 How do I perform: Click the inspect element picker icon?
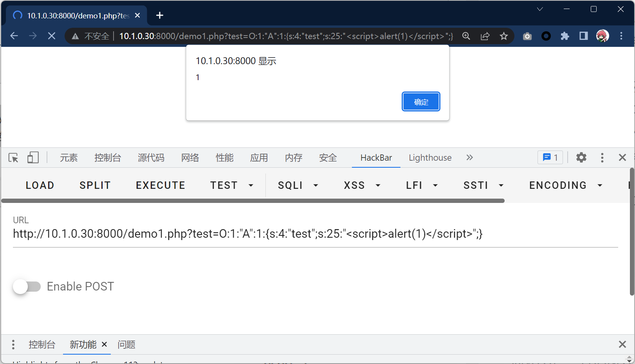13,158
